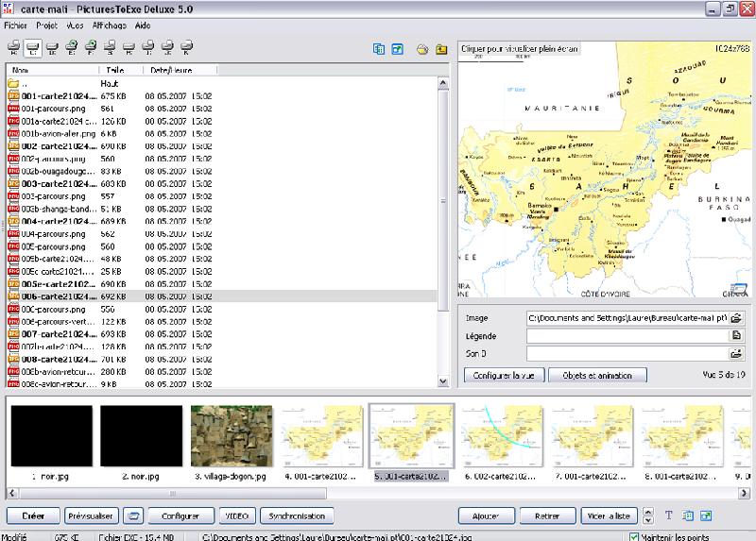756x541 pixels.
Task: Open the Fichier menu
Action: [15, 25]
